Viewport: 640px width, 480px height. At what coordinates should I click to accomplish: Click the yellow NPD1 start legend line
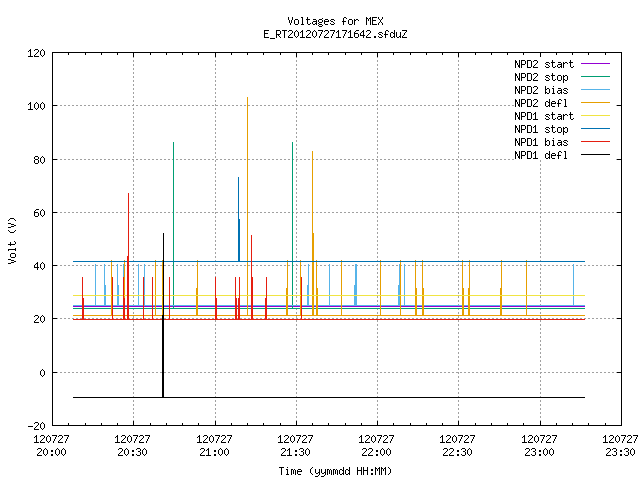[x=595, y=116]
